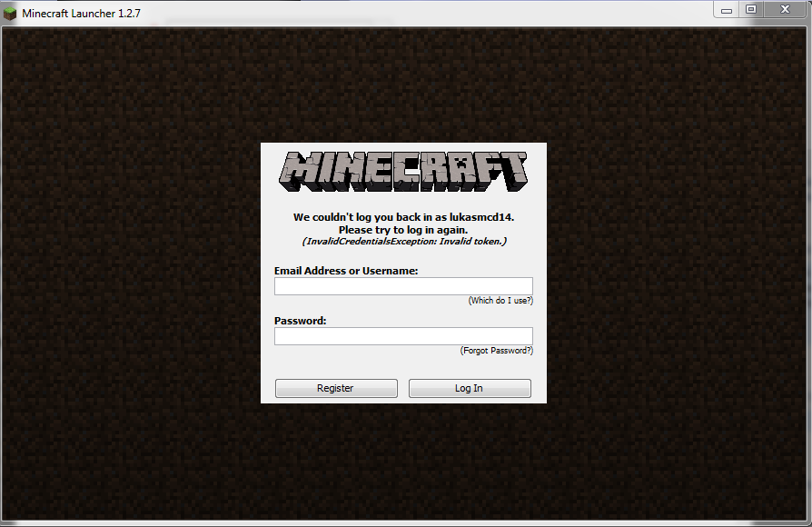812x527 pixels.
Task: Focus the Password input field
Action: (x=403, y=336)
